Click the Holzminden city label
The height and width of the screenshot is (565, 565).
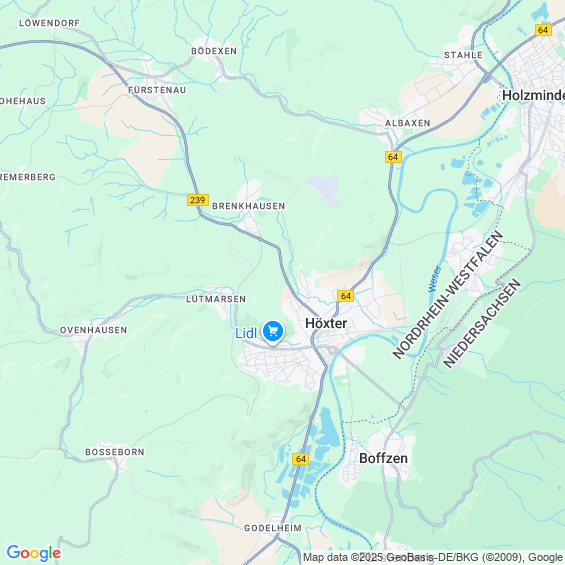[x=533, y=95]
